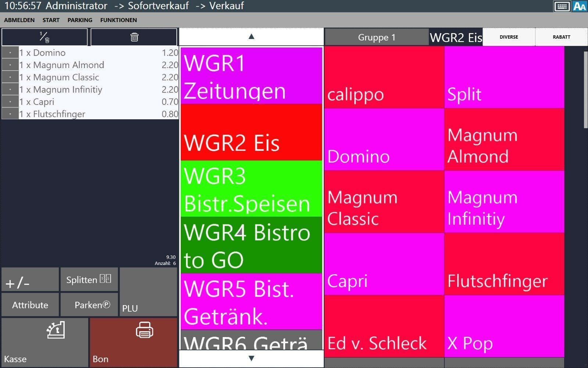Add Magnum Classic product tile
The height and width of the screenshot is (368, 588).
point(384,202)
